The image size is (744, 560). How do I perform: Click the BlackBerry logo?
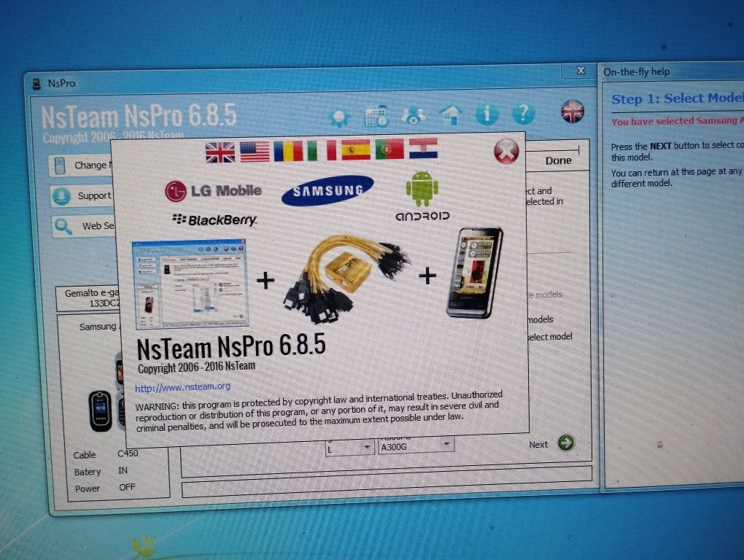[x=214, y=219]
